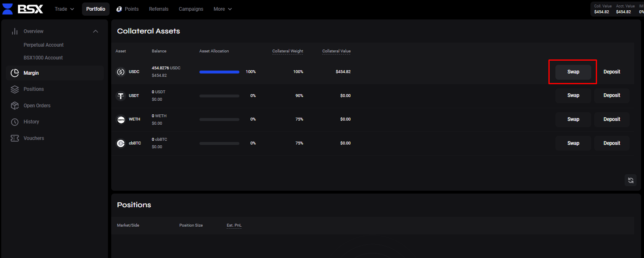Click Deposit for WETH
Screen dimensions: 644x258
612,119
